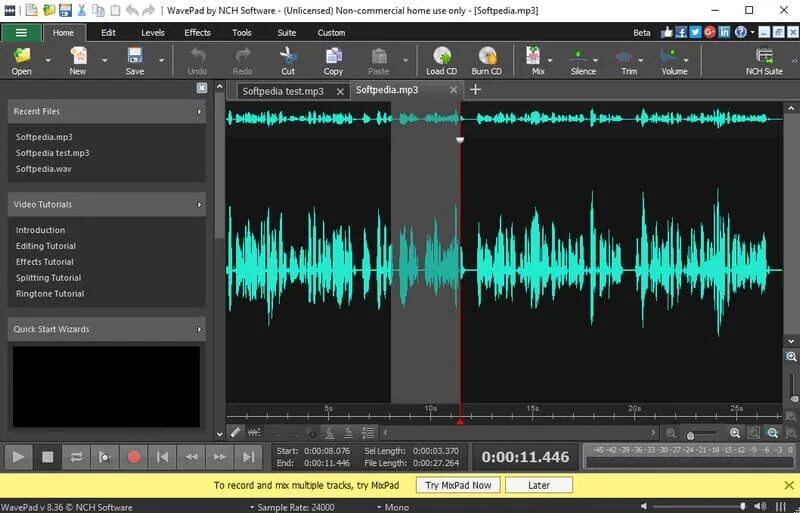Image resolution: width=800 pixels, height=513 pixels.
Task: Click the thumbs-up like icon
Action: [x=666, y=32]
